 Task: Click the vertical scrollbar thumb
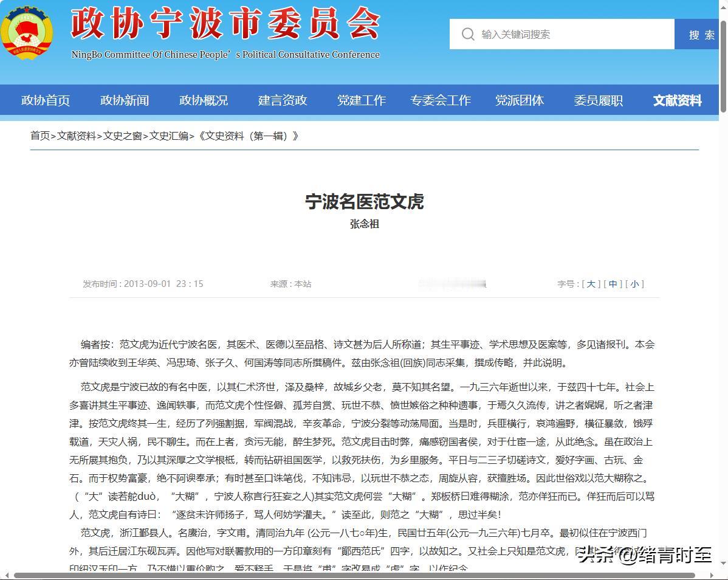[723, 66]
